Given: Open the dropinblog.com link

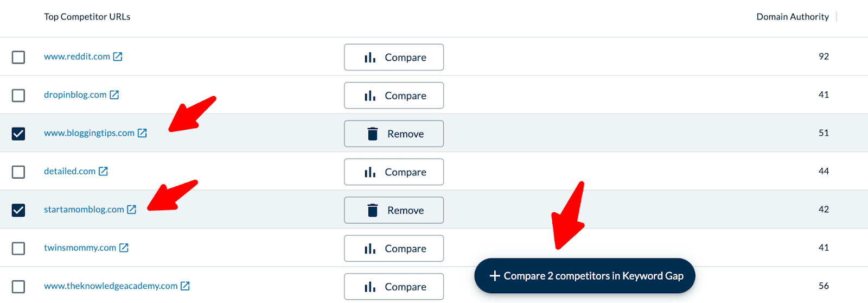Looking at the screenshot, I should (x=75, y=95).
